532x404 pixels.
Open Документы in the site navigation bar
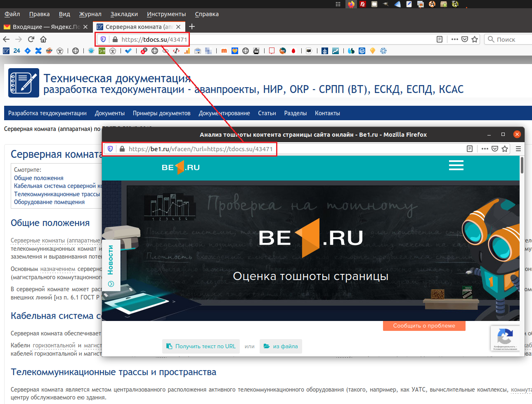point(110,113)
